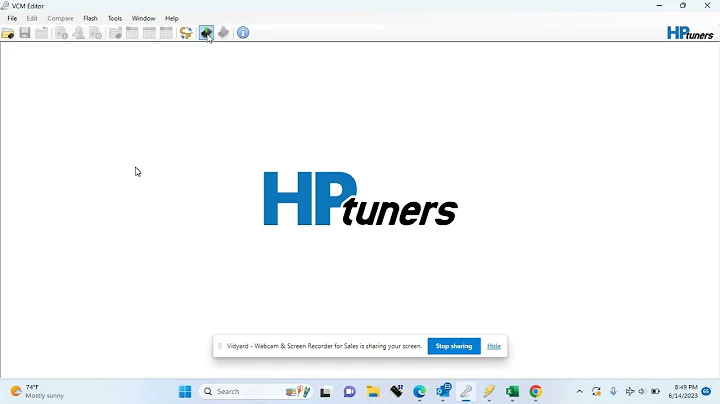720x404 pixels.
Task: Click the greyed folder compare toolbar icon
Action: 115,33
